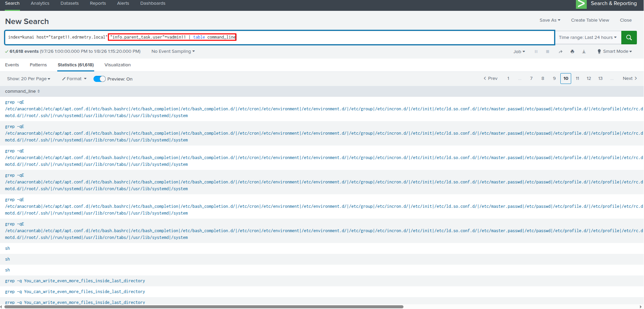Toggle the Preview: On switch

100,79
